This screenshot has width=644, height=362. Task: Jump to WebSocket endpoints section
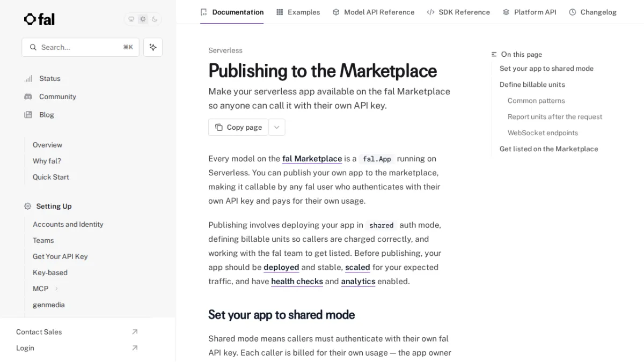click(543, 132)
